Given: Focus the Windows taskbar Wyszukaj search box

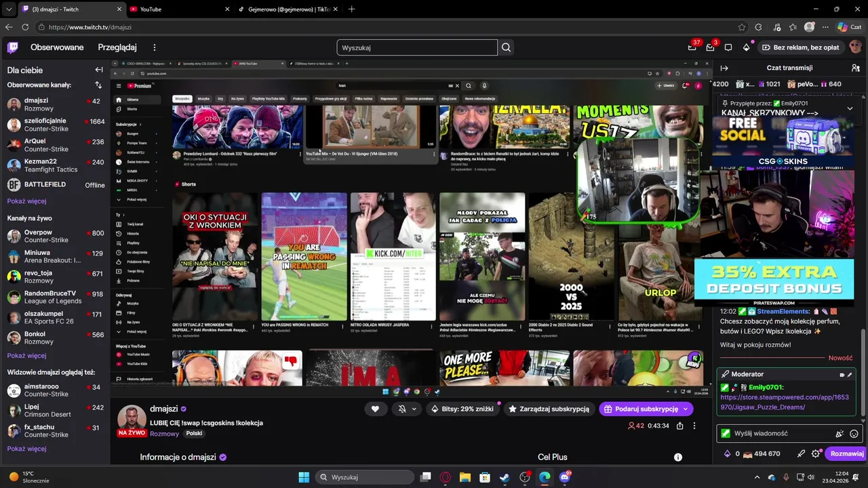Looking at the screenshot, I should pyautogui.click(x=366, y=477).
